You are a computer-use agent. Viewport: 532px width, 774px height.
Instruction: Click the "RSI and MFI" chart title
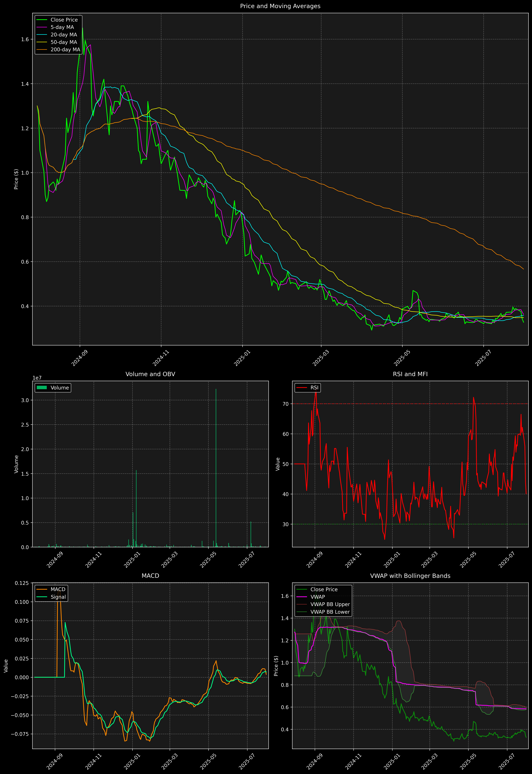tap(410, 374)
